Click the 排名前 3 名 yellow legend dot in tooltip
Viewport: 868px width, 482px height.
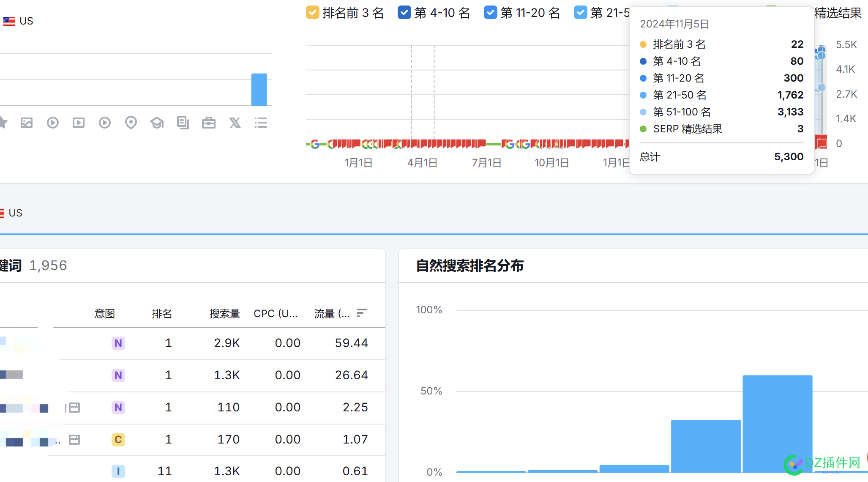(643, 44)
